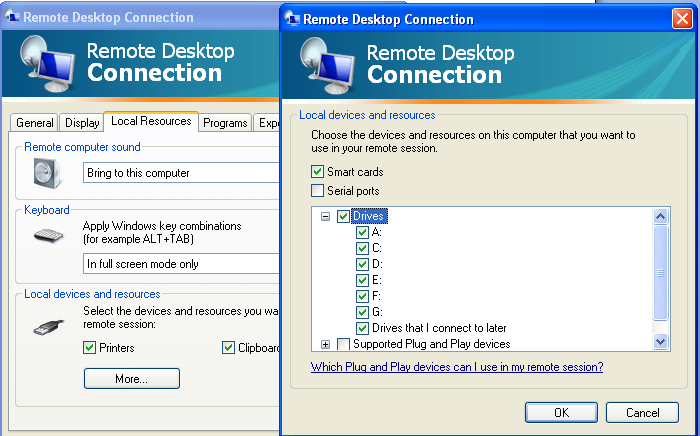Open Which Plug and Play devices help link
The width and height of the screenshot is (700, 436).
[457, 367]
